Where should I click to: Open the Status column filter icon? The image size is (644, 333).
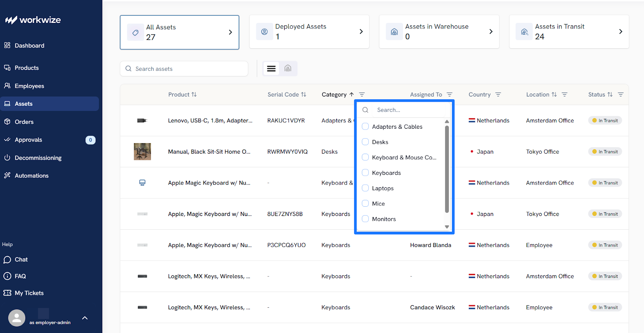tap(621, 95)
